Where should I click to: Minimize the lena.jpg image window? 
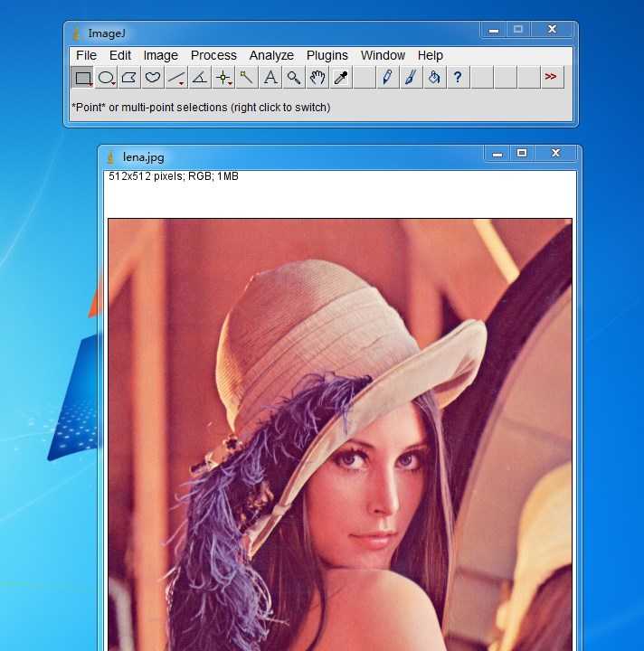pyautogui.click(x=497, y=154)
